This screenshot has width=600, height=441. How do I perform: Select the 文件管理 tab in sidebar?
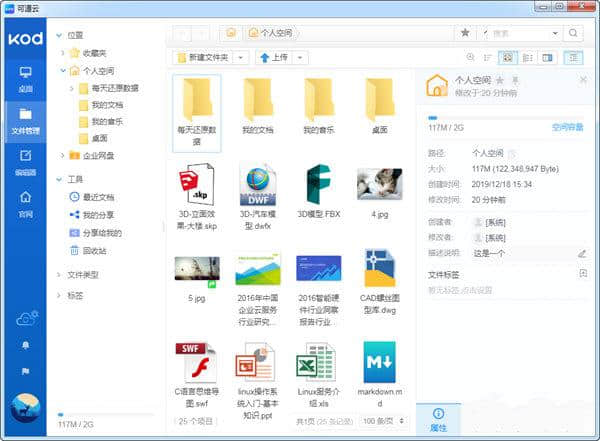pyautogui.click(x=24, y=119)
